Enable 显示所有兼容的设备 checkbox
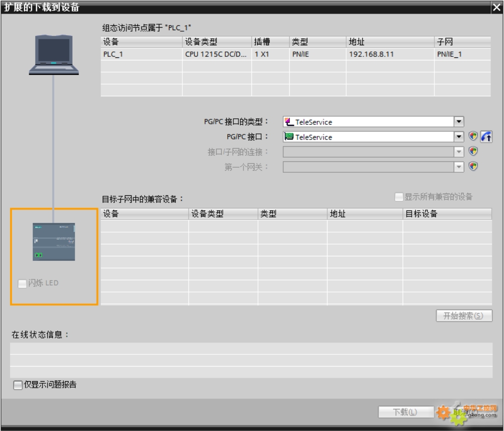 tap(399, 197)
